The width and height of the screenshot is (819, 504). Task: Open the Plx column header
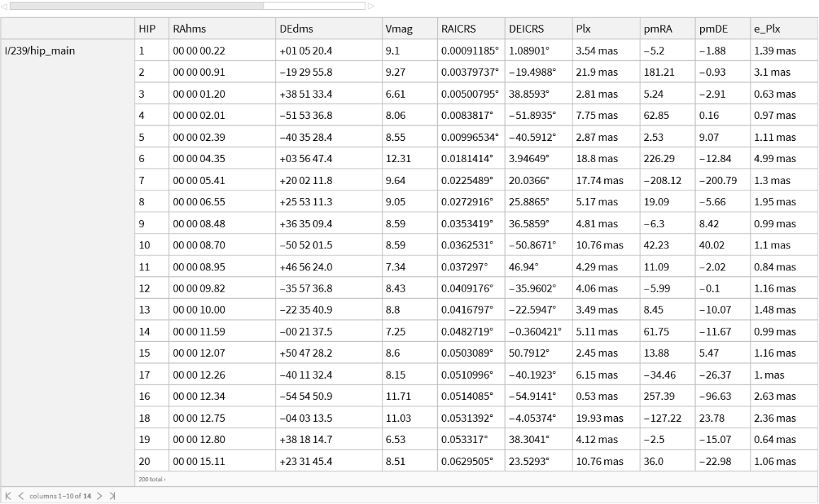click(583, 29)
